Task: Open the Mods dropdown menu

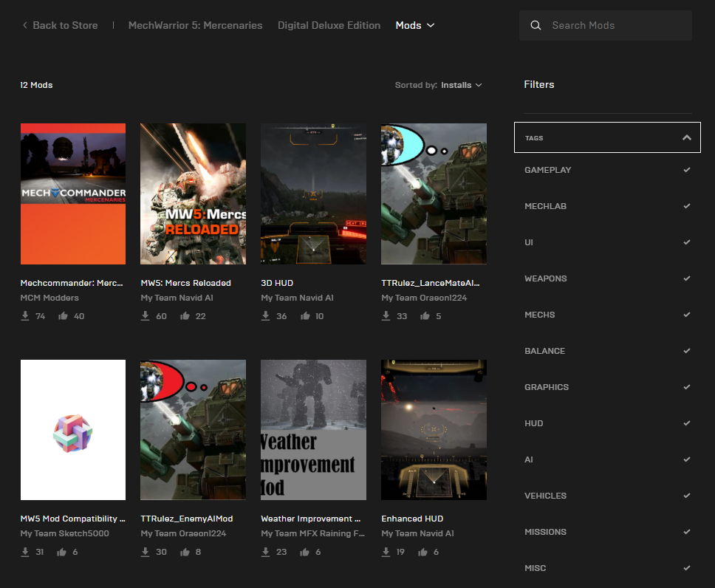Action: tap(414, 26)
